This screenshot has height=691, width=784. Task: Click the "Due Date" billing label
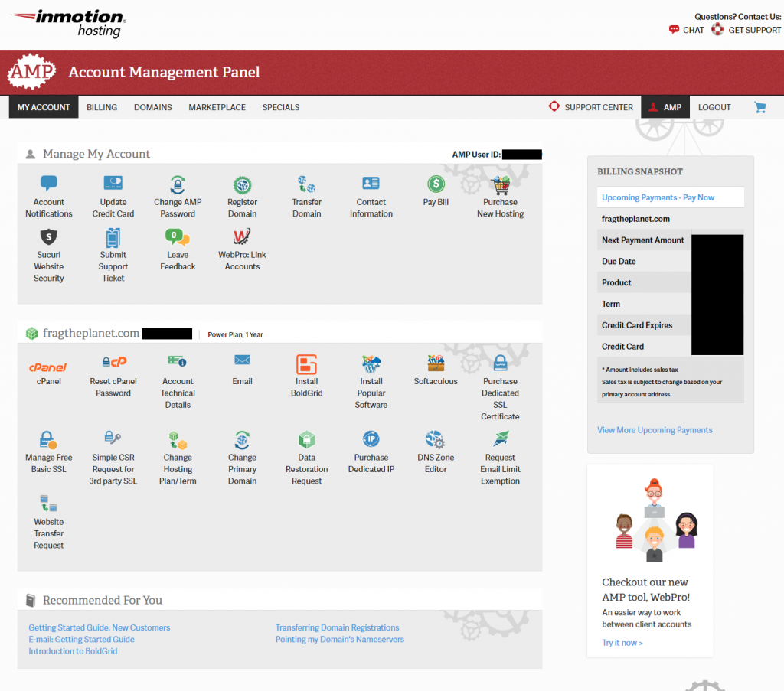coord(619,261)
